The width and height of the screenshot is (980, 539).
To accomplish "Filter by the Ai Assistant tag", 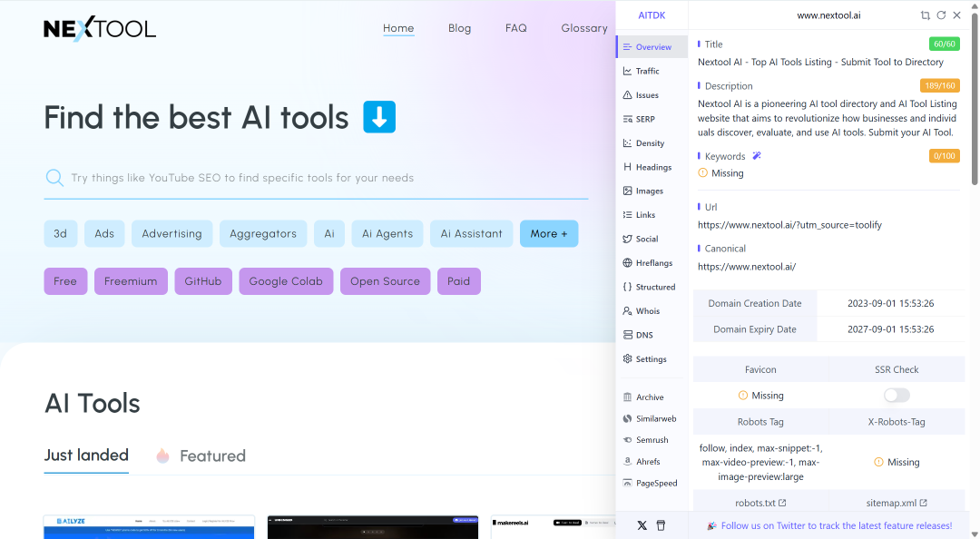I will pos(471,233).
